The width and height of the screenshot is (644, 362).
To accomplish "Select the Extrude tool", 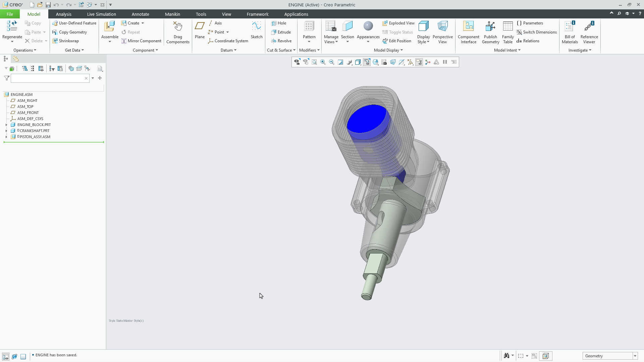I will 281,32.
